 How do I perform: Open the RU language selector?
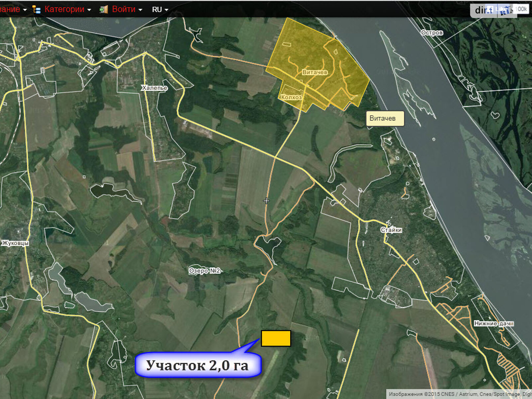coord(160,10)
